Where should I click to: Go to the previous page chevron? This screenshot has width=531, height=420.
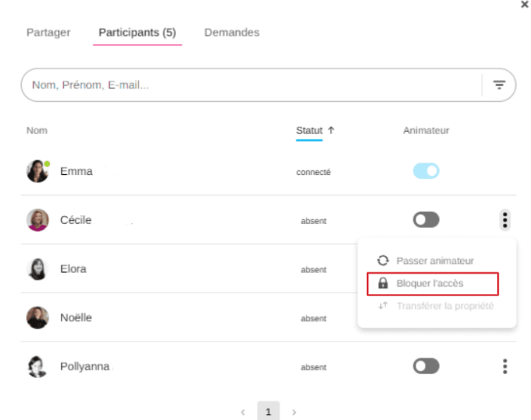point(243,412)
